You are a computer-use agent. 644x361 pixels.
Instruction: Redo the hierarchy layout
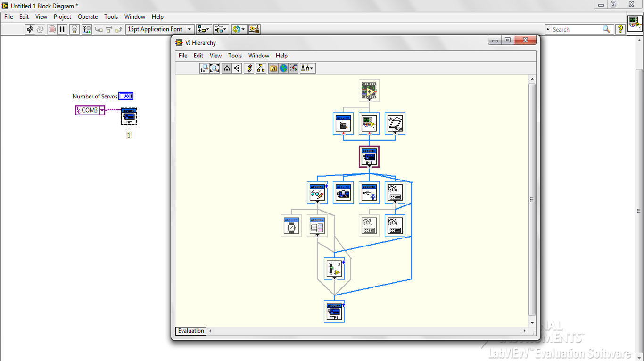click(261, 68)
